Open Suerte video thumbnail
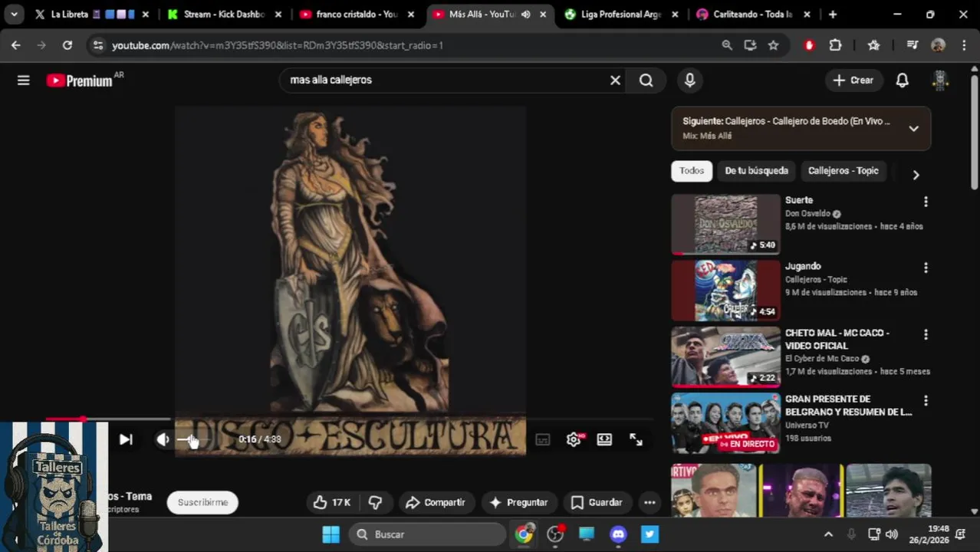This screenshot has width=980, height=552. 725,224
